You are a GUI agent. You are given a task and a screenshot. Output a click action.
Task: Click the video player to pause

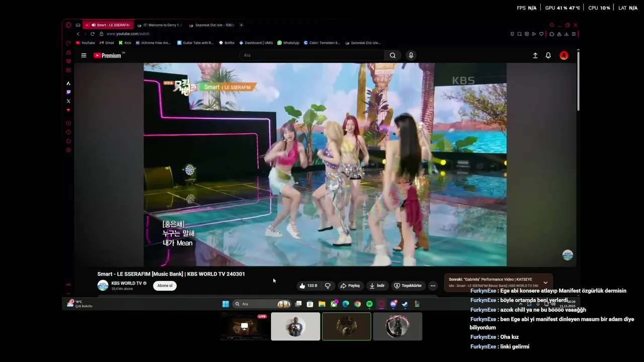point(325,164)
